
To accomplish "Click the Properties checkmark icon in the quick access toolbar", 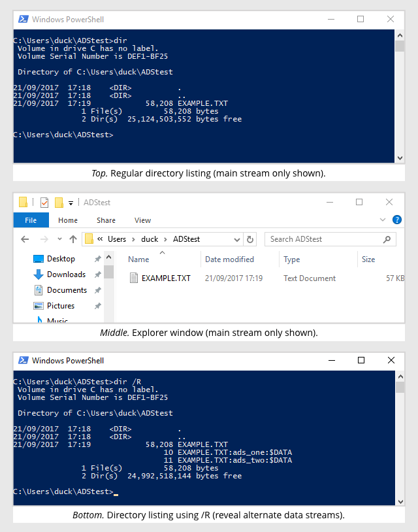I will tap(44, 203).
